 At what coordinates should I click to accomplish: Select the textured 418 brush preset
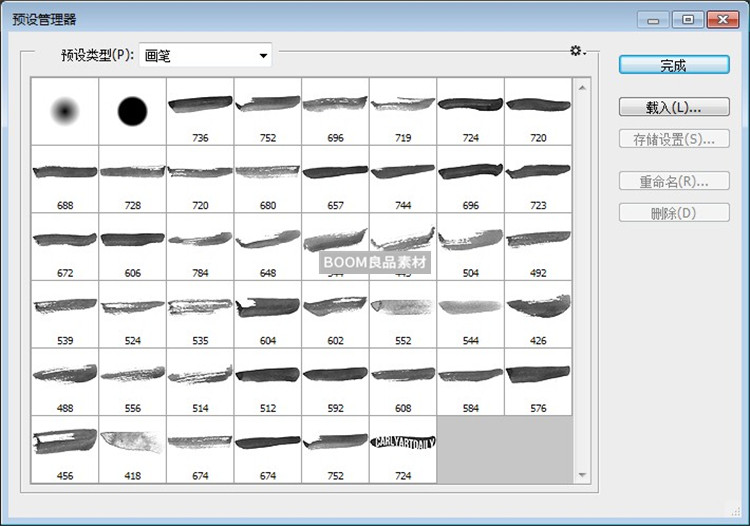[132, 450]
